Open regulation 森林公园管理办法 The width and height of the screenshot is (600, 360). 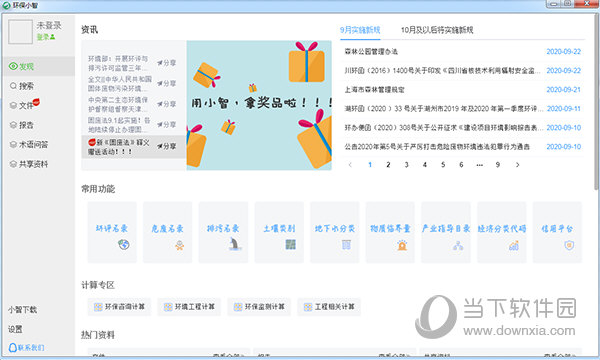(371, 51)
